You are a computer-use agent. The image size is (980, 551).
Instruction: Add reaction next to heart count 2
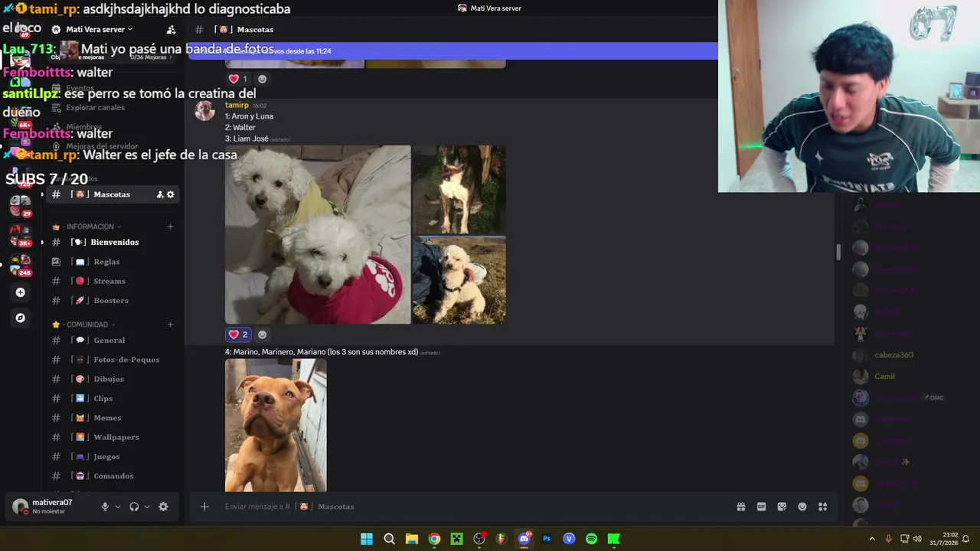(262, 334)
